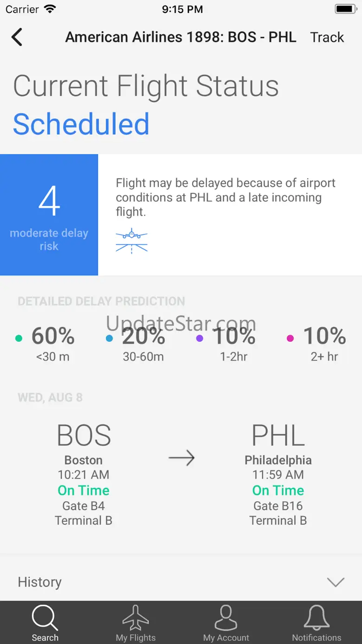Tap the green dot for the <30 m prediction
This screenshot has height=644, width=362.
pos(19,338)
